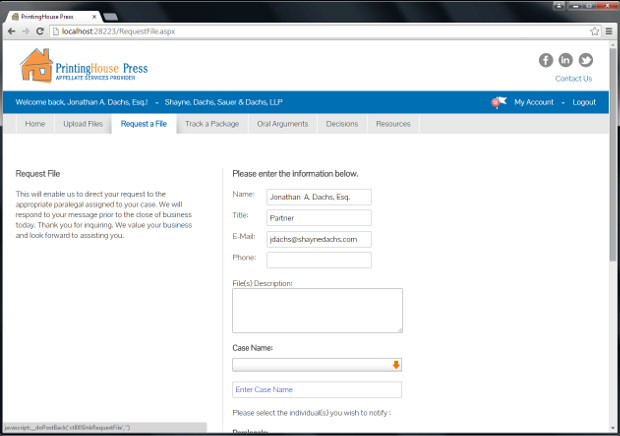Open the Resources tab
This screenshot has height=436, width=620.
[393, 124]
